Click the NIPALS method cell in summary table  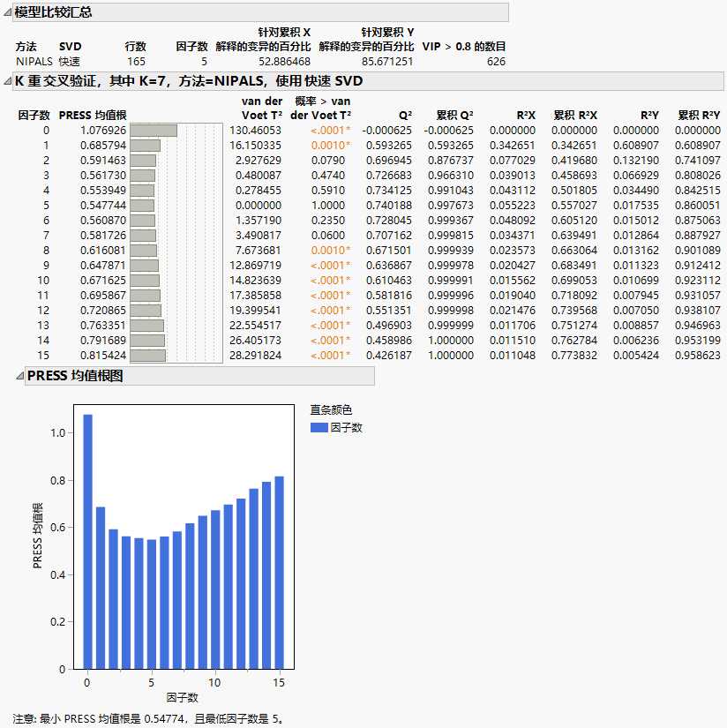34,62
